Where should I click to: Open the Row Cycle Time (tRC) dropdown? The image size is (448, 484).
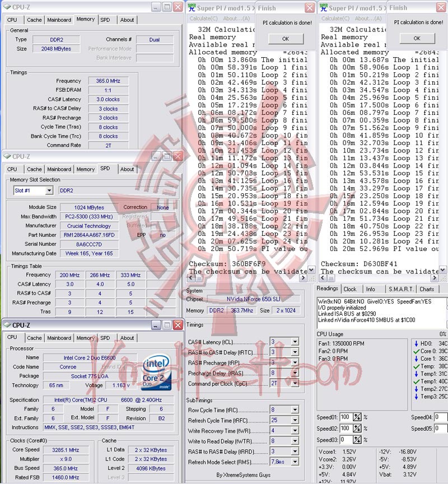(x=295, y=410)
